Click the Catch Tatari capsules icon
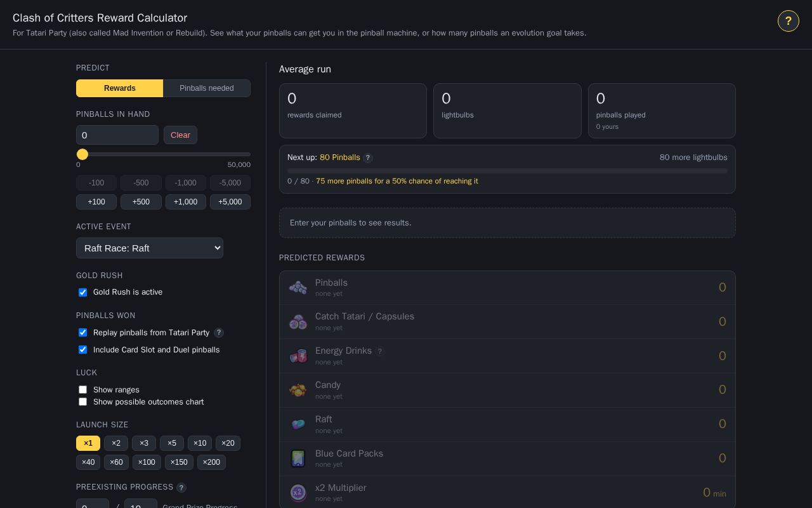Viewport: 812px width, 508px height. click(x=298, y=322)
